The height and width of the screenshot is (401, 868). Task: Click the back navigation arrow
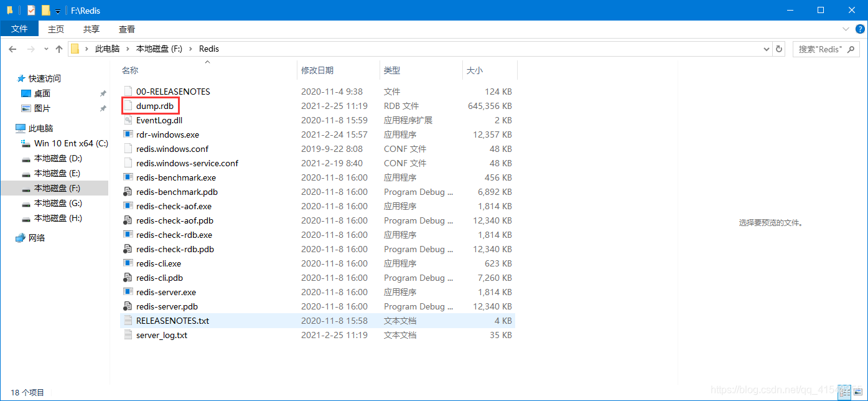[12, 49]
